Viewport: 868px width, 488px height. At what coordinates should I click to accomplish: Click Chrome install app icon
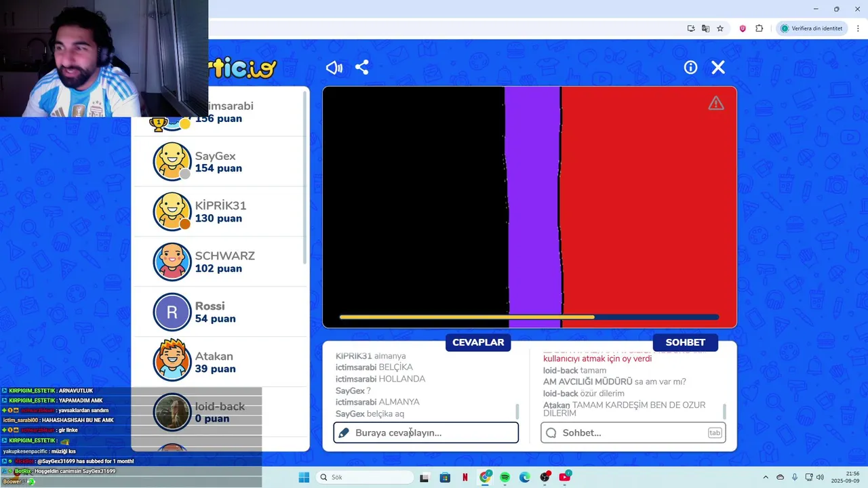(691, 28)
